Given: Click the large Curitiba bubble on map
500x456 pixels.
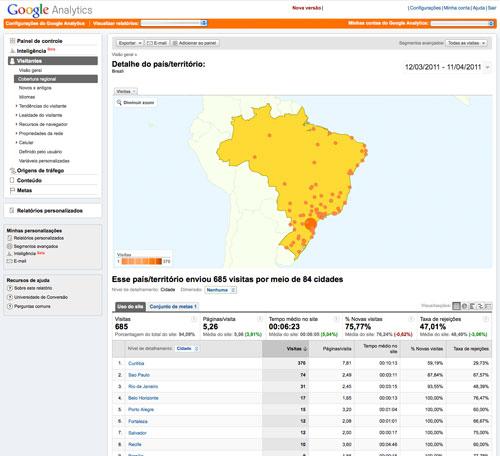Looking at the screenshot, I should click(x=311, y=224).
